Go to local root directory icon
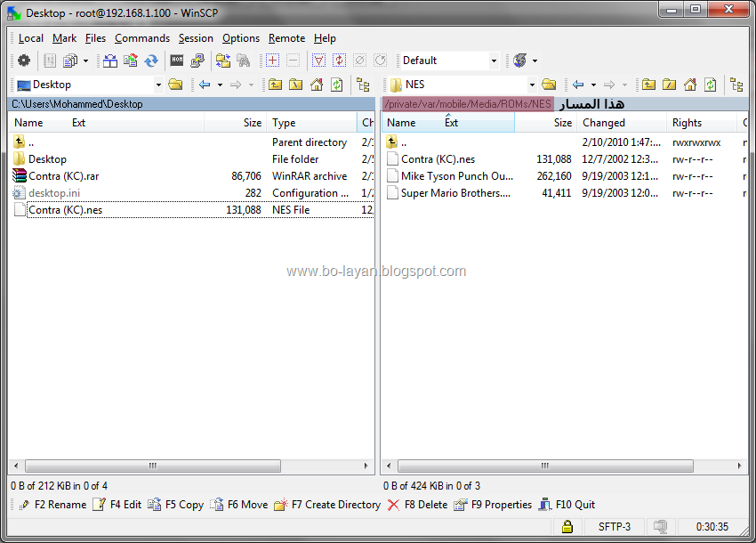756x543 pixels. point(295,85)
